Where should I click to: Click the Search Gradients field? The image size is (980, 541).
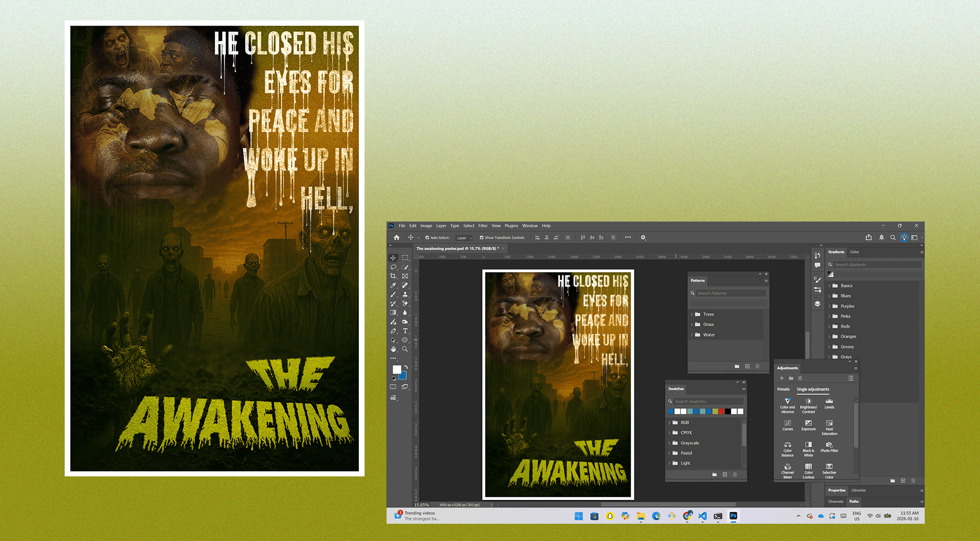877,265
